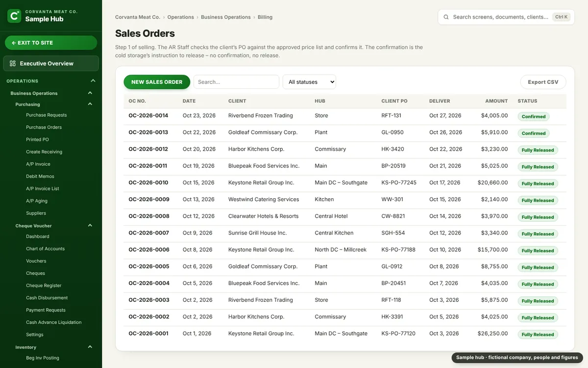Open A/P Invoice List in sidebar
The height and width of the screenshot is (368, 588).
(43, 188)
